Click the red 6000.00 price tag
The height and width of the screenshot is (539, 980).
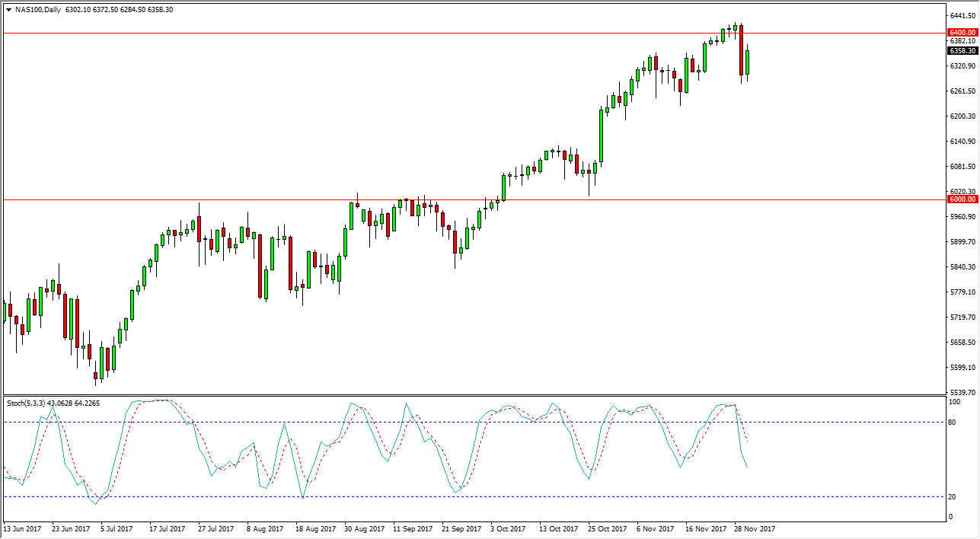960,199
